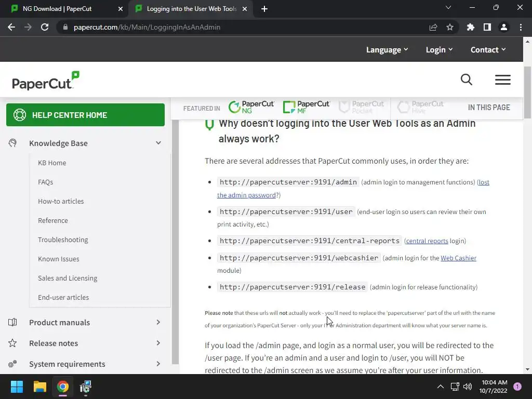This screenshot has width=532, height=399.
Task: Reload the current page
Action: pos(45,27)
